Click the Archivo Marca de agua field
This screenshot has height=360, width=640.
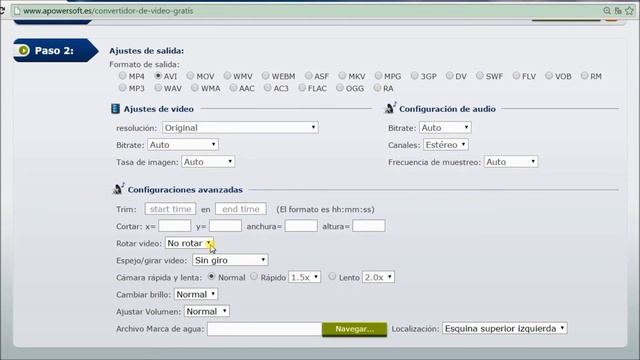[x=264, y=329]
